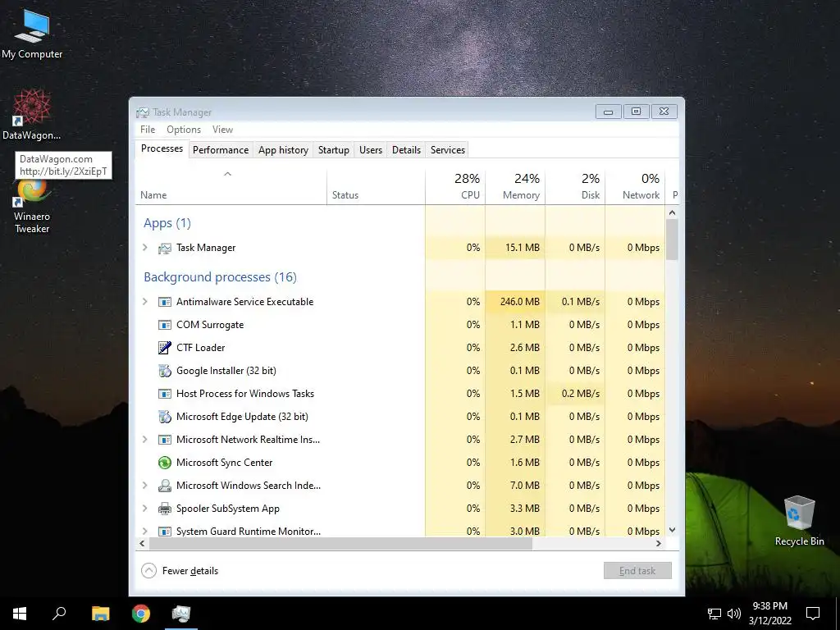Screen dimensions: 840x630
Task: Sort processes by Name column header
Action: point(231,186)
